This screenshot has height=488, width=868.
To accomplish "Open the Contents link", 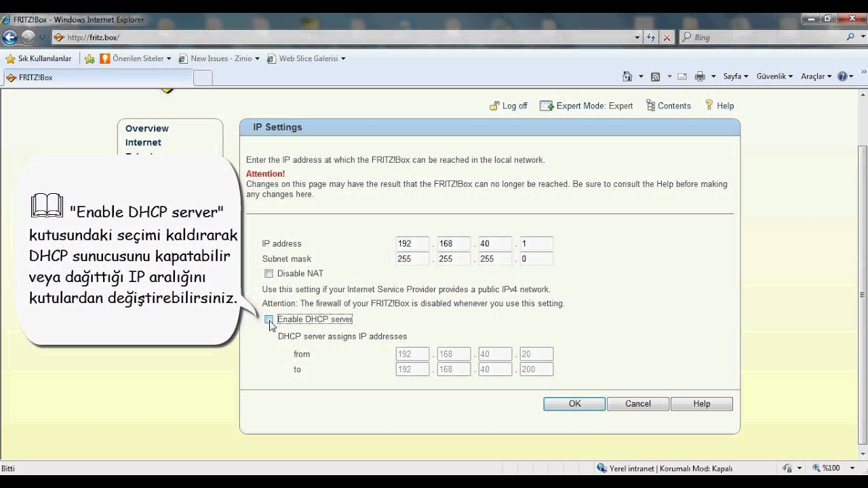I will click(668, 106).
